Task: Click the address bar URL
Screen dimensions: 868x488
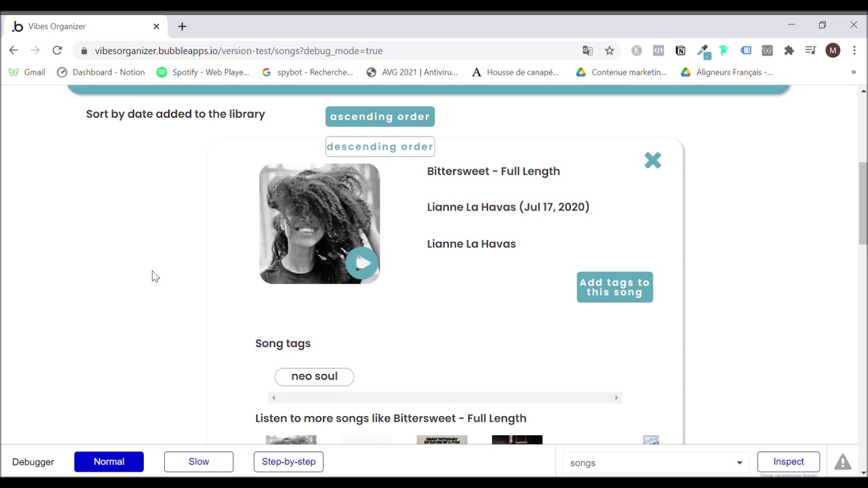Action: click(x=239, y=51)
